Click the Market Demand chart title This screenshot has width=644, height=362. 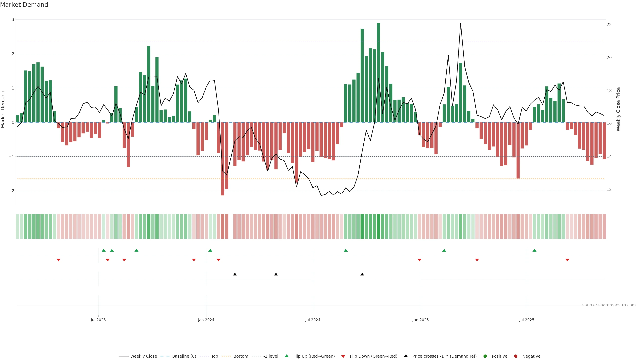click(24, 5)
